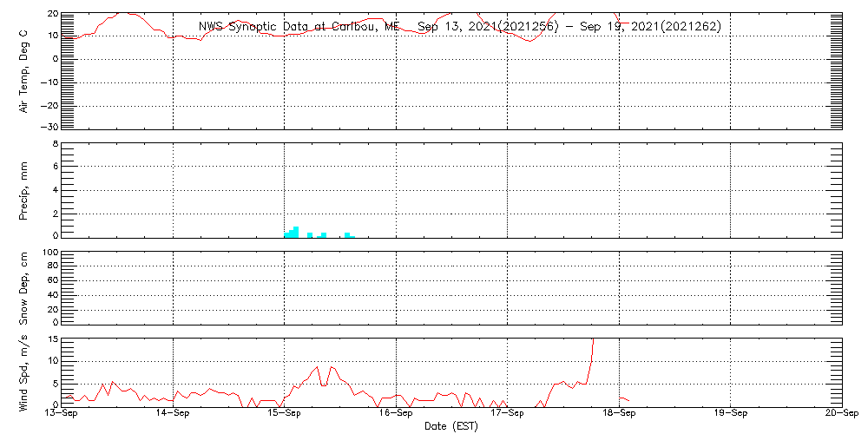Click the 13-Sep date label
The image size is (868, 434).
tap(62, 413)
